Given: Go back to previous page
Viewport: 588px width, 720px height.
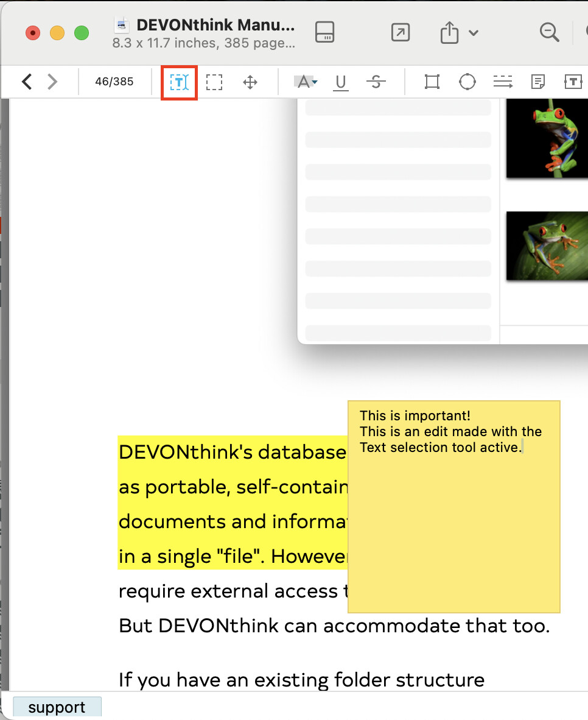Looking at the screenshot, I should pos(27,82).
